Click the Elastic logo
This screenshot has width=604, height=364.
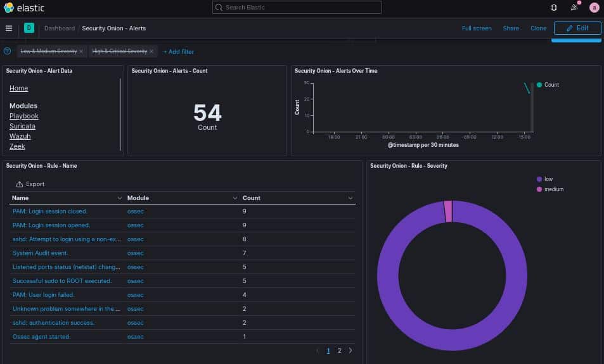point(24,8)
